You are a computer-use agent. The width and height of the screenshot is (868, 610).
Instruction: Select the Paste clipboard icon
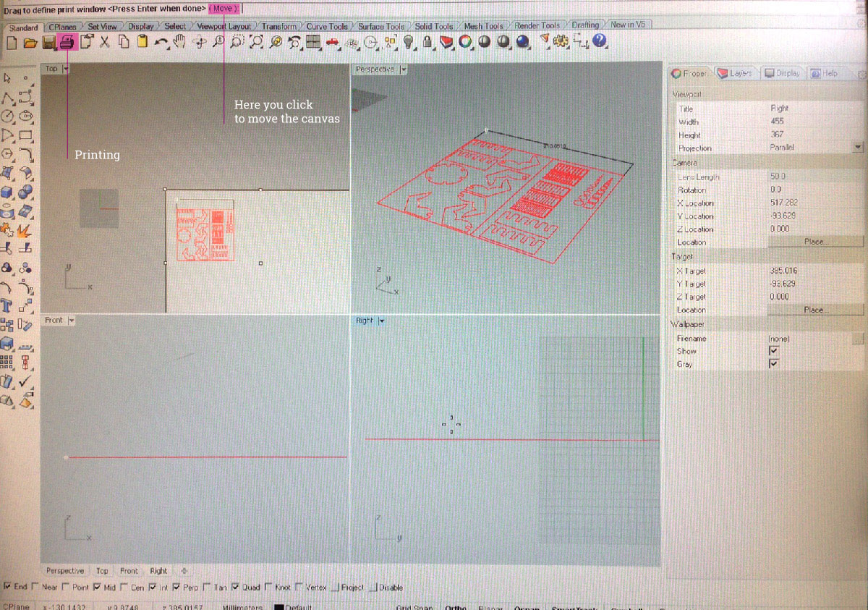tap(142, 42)
